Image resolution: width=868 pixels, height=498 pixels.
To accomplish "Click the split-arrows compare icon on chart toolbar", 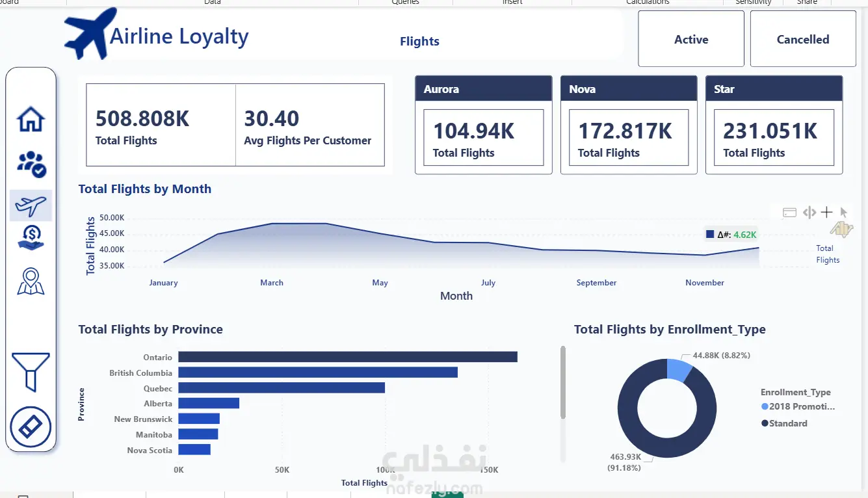I will coord(809,212).
